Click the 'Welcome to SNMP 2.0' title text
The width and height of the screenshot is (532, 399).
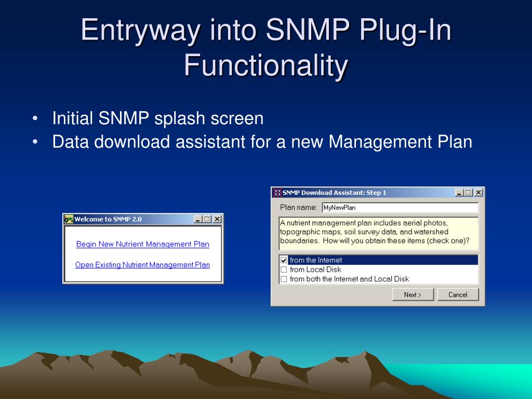(x=108, y=219)
